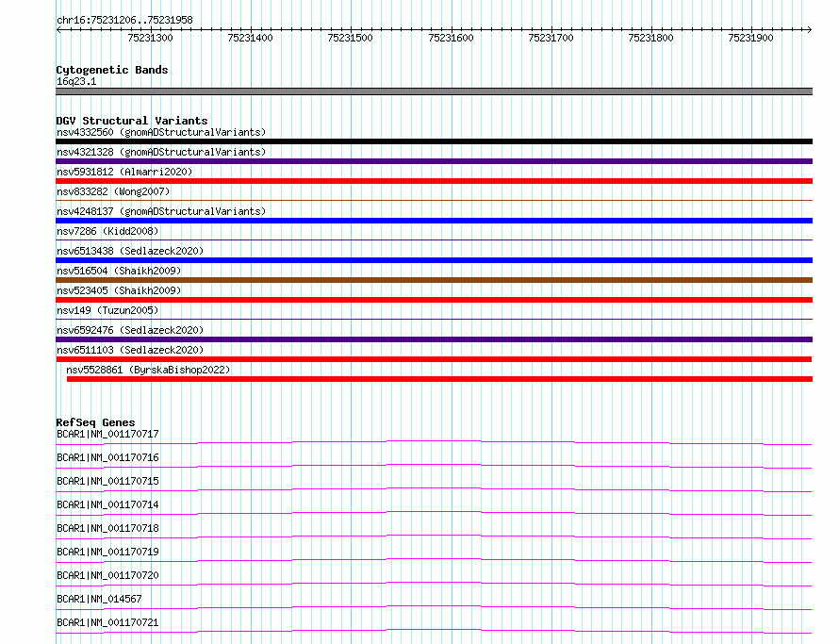The image size is (839, 644).
Task: Click the 75231900 ruler position
Action: coord(750,38)
